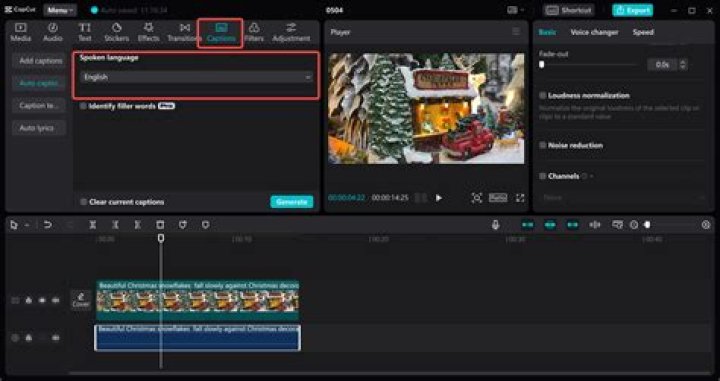
Task: Delete the selected clip
Action: point(160,224)
